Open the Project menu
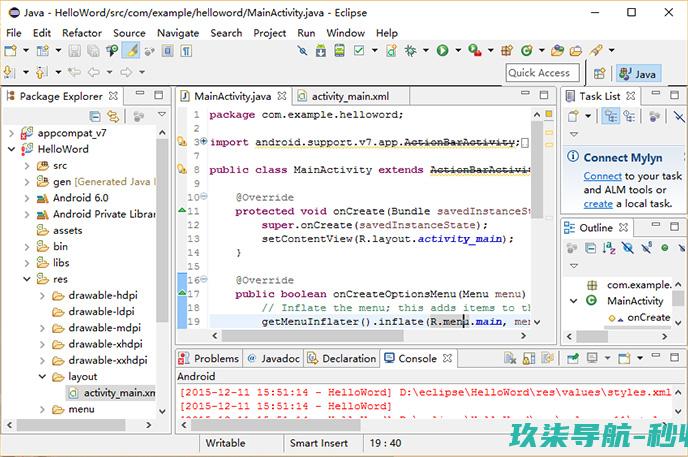The height and width of the screenshot is (457, 688). tap(269, 33)
